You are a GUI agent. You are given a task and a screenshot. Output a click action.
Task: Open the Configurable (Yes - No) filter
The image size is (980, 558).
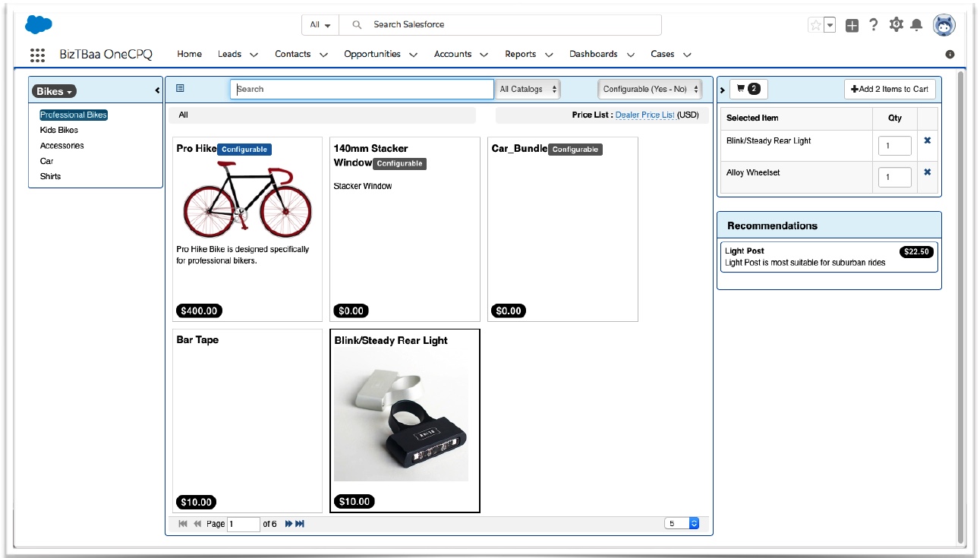[650, 89]
